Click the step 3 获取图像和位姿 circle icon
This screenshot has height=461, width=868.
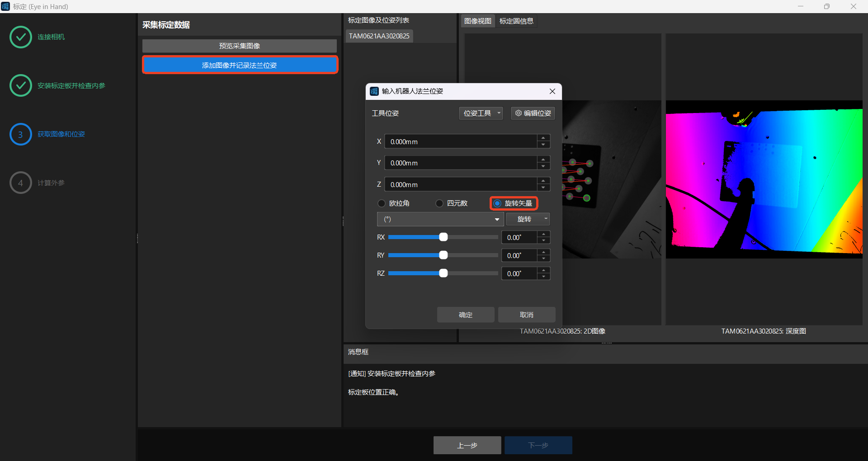(21, 134)
